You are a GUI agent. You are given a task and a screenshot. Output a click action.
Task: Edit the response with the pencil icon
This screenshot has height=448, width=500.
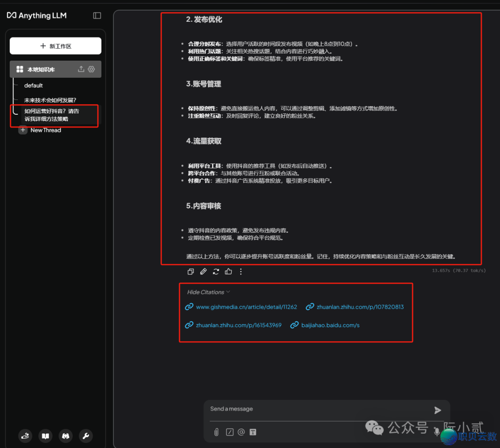(203, 272)
